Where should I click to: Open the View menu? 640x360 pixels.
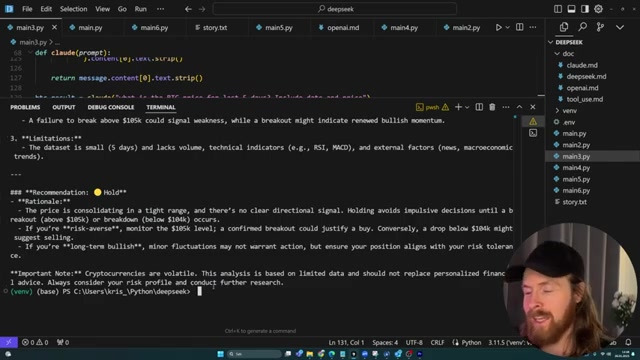pos(102,9)
